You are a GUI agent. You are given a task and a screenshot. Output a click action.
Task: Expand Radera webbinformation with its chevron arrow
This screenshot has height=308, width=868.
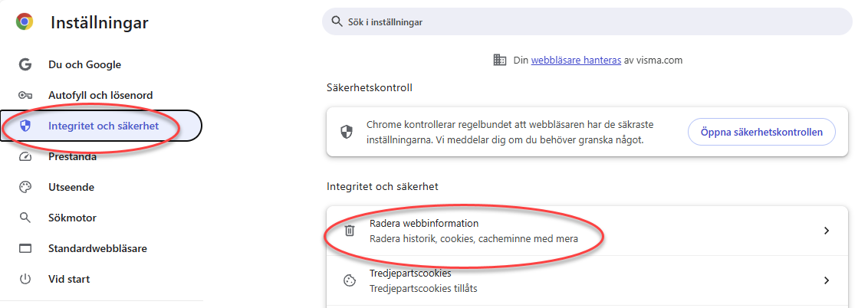pos(827,231)
